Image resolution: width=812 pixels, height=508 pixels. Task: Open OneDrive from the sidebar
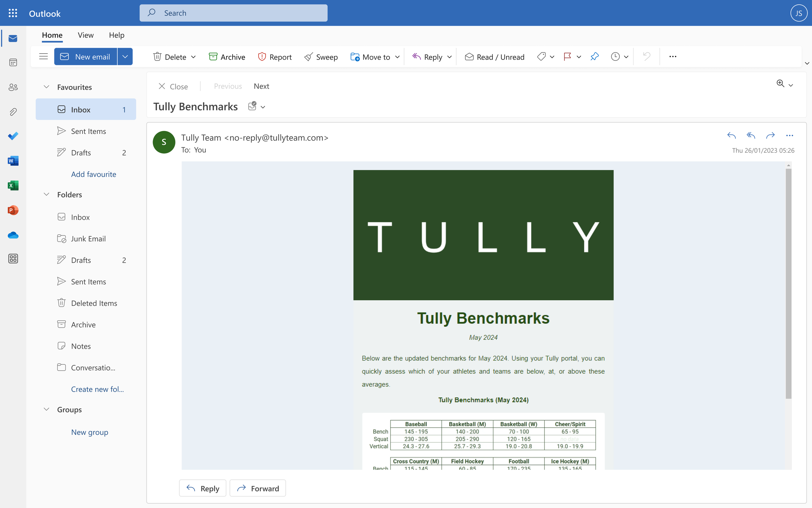click(x=13, y=235)
